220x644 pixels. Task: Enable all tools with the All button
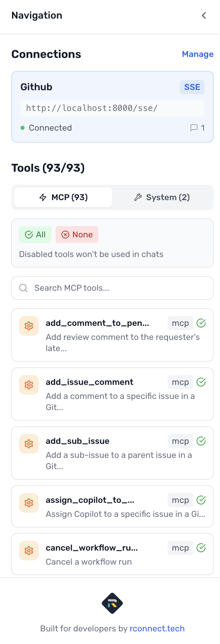pyautogui.click(x=35, y=235)
